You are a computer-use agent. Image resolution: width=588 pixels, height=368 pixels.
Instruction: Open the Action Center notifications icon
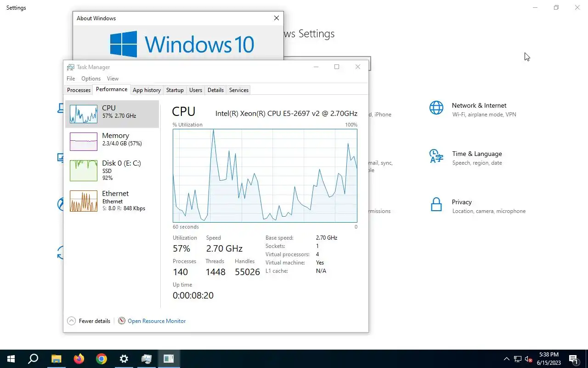[x=574, y=359]
